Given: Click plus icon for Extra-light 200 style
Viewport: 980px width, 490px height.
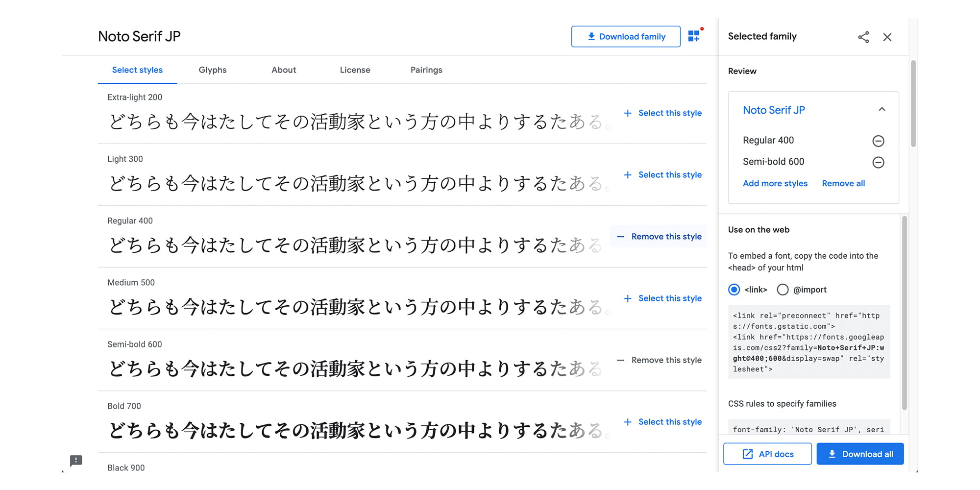Looking at the screenshot, I should tap(628, 113).
